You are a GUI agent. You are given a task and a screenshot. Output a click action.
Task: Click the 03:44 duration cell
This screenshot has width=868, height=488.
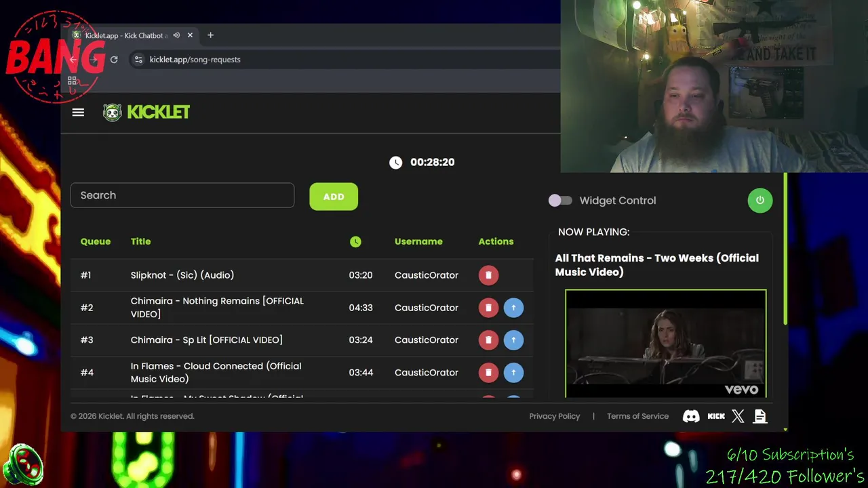pos(361,373)
